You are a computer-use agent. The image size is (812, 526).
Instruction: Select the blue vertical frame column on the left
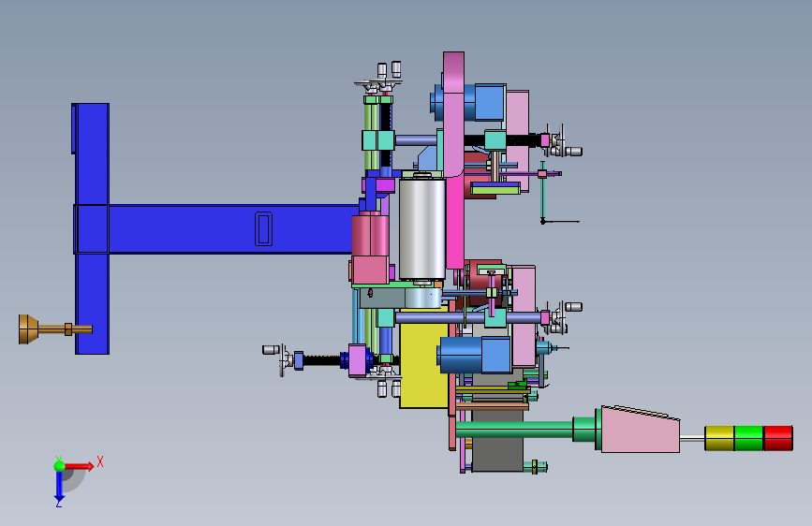click(91, 228)
